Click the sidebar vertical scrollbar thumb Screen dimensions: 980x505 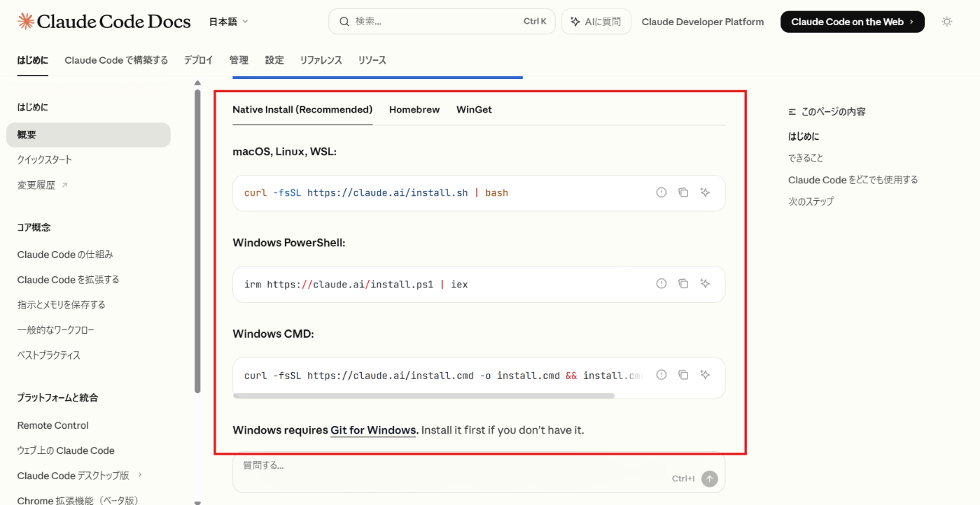point(197,241)
